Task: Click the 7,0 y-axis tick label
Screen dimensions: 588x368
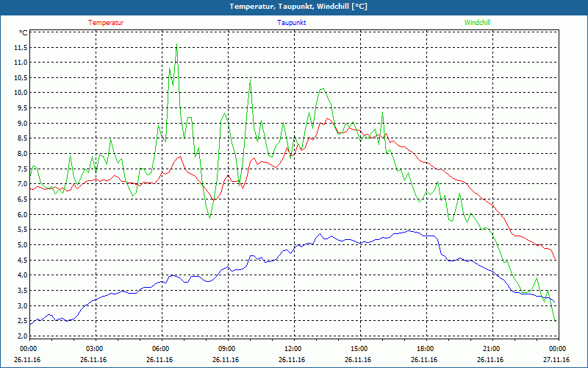Action: [x=21, y=184]
